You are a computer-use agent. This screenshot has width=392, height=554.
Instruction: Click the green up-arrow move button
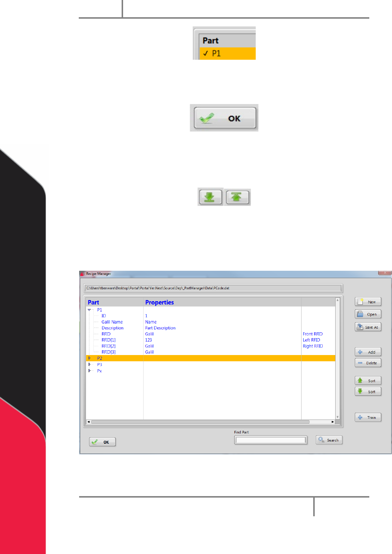237,197
